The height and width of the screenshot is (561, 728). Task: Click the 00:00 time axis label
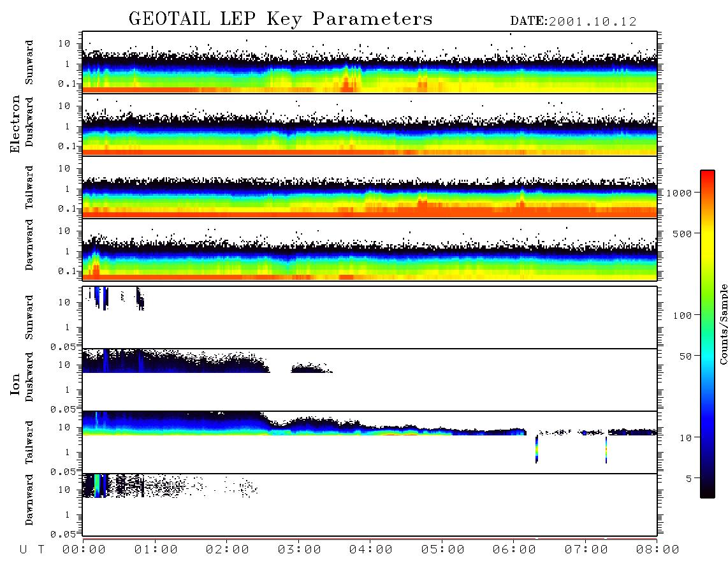[84, 550]
